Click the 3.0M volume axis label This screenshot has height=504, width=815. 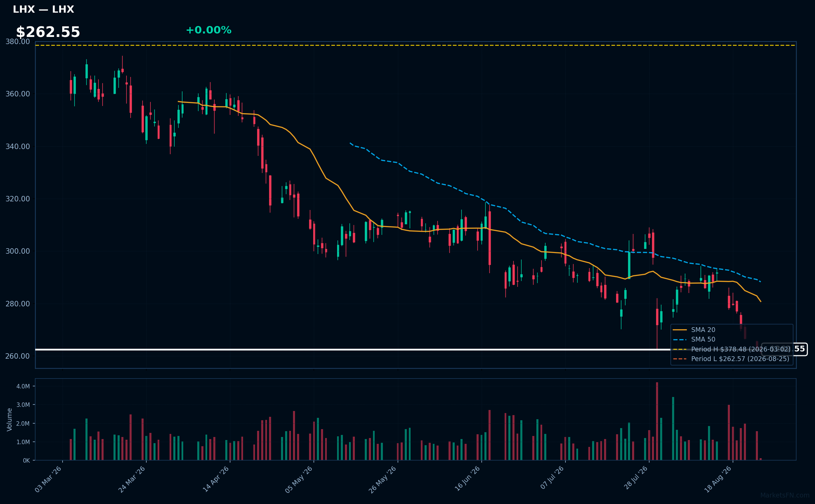tap(23, 405)
